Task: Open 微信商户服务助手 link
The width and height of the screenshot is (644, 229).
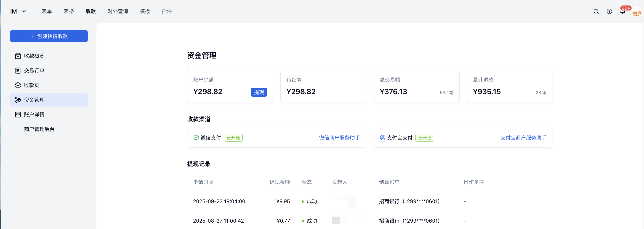Action: [340, 138]
